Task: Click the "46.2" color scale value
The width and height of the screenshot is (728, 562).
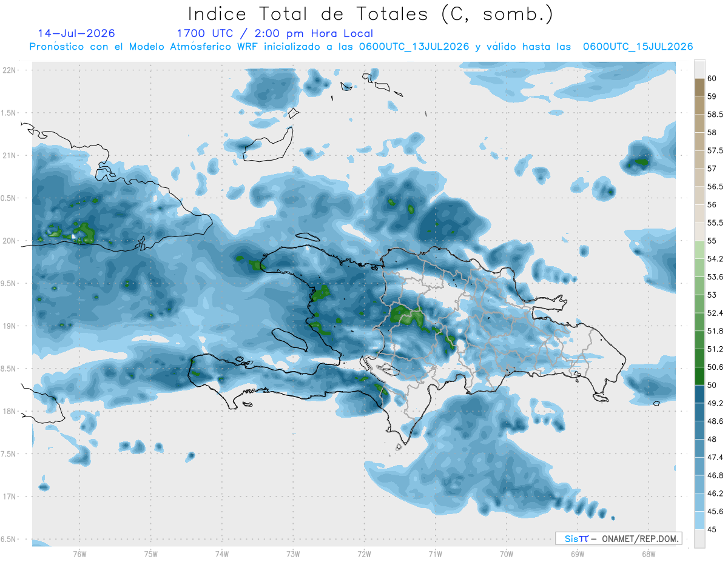Action: click(715, 493)
